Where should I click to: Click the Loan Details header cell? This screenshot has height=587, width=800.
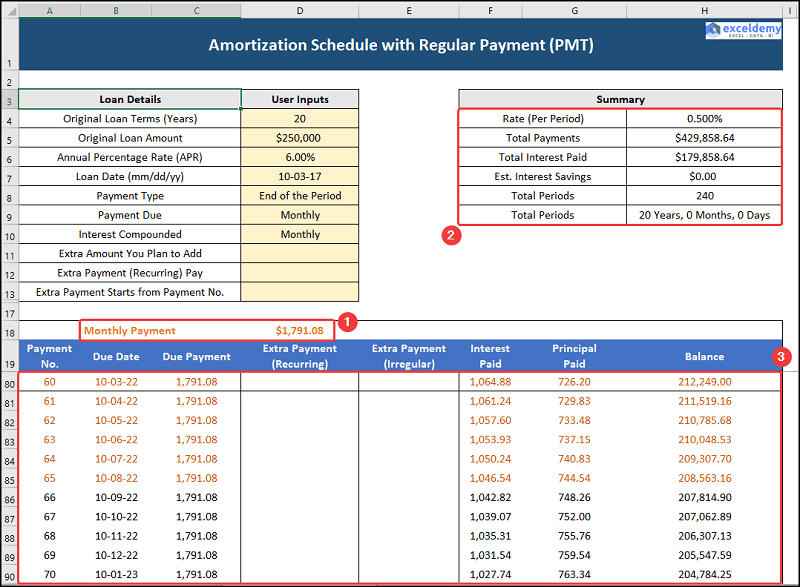click(130, 99)
